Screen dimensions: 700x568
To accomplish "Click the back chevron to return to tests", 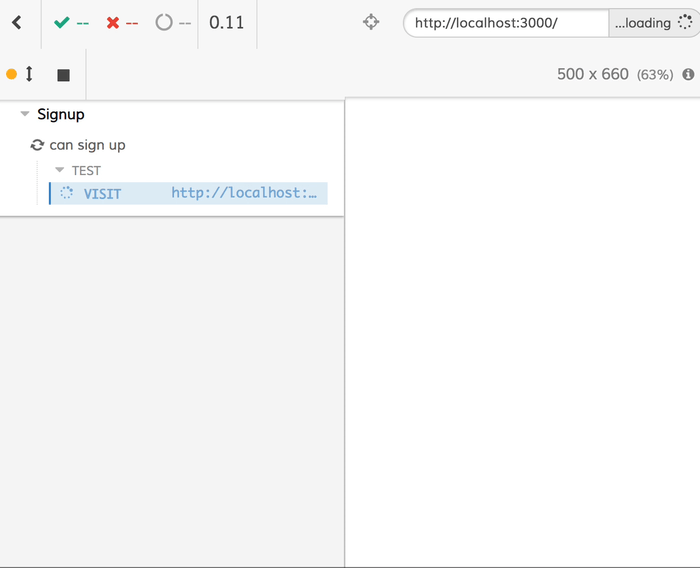I will 17,23.
